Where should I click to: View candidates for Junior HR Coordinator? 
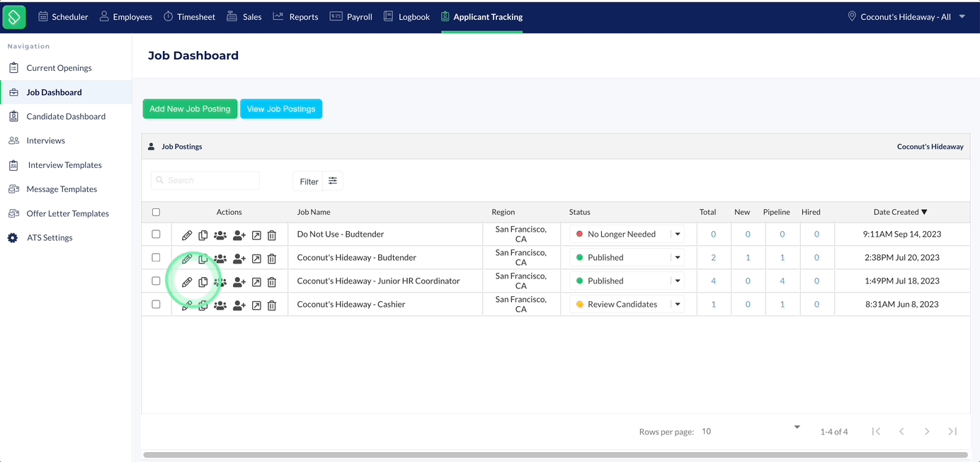(x=220, y=282)
